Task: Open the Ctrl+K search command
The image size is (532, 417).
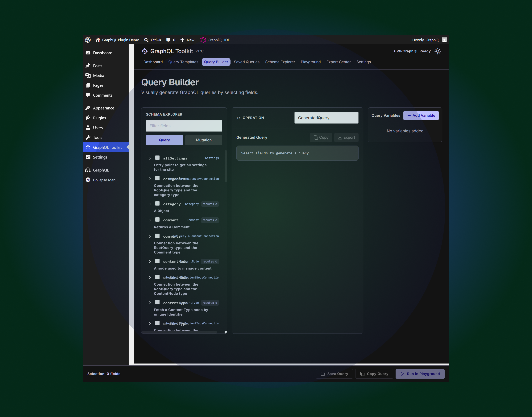Action: coord(153,40)
